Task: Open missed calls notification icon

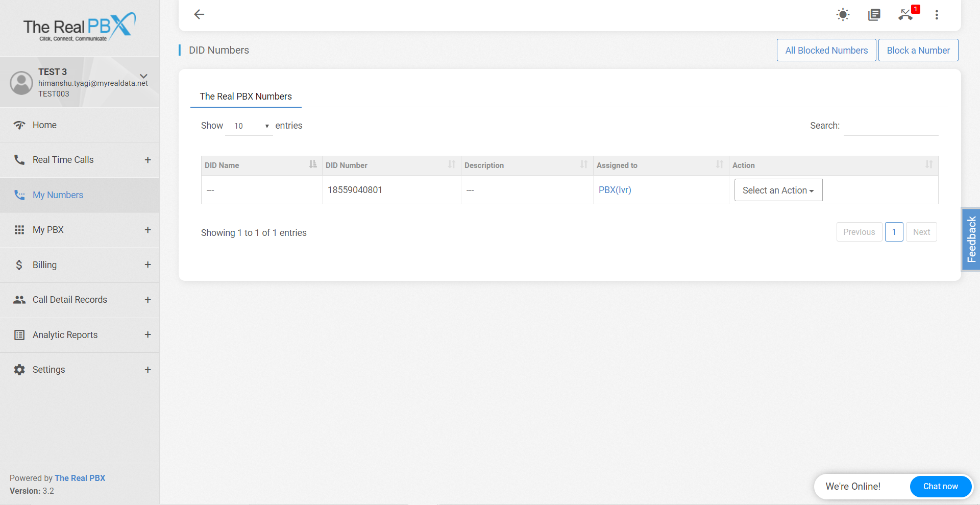Action: [x=906, y=15]
